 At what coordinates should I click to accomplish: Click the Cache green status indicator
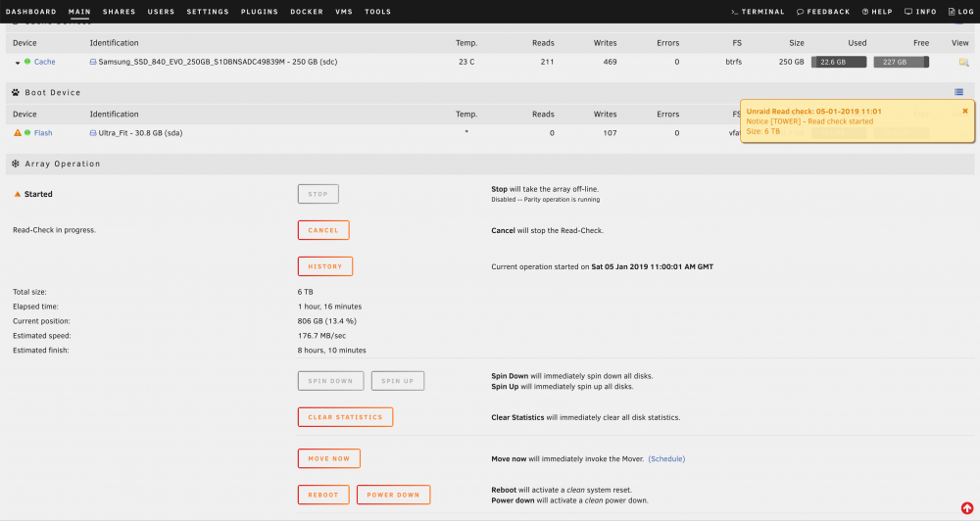pos(27,62)
